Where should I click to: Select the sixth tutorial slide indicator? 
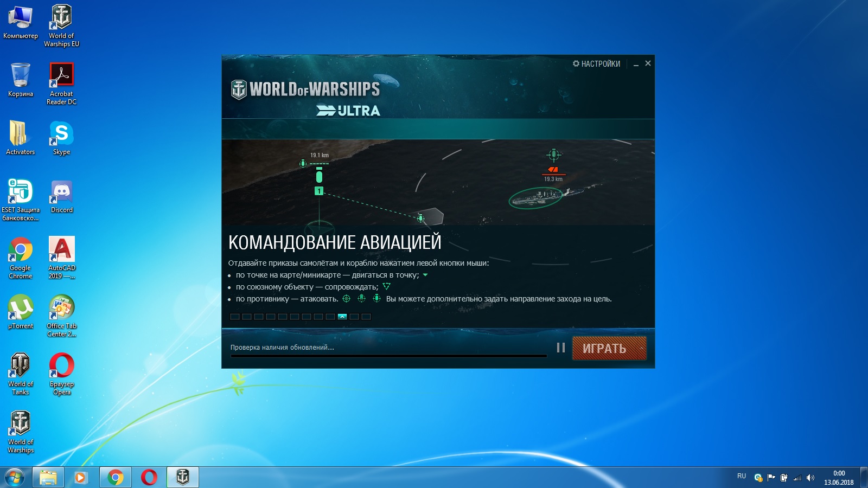pos(295,317)
